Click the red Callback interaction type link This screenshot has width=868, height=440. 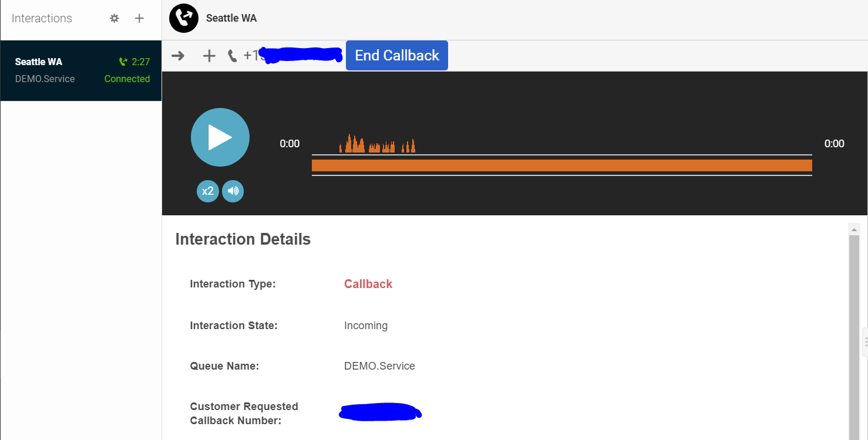(x=368, y=284)
